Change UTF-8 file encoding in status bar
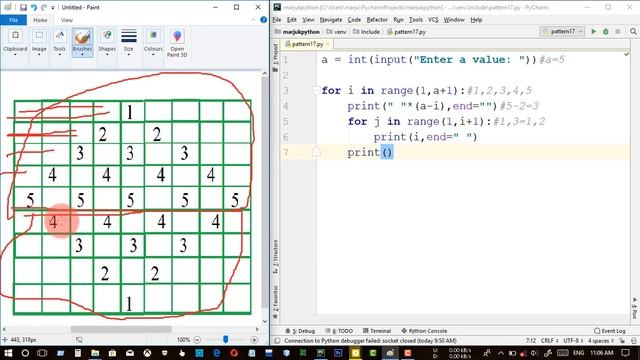The width and height of the screenshot is (640, 360). coord(572,340)
